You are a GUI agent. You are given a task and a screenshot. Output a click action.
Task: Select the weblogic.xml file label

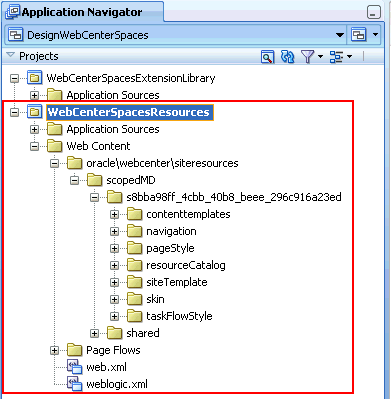tap(117, 384)
